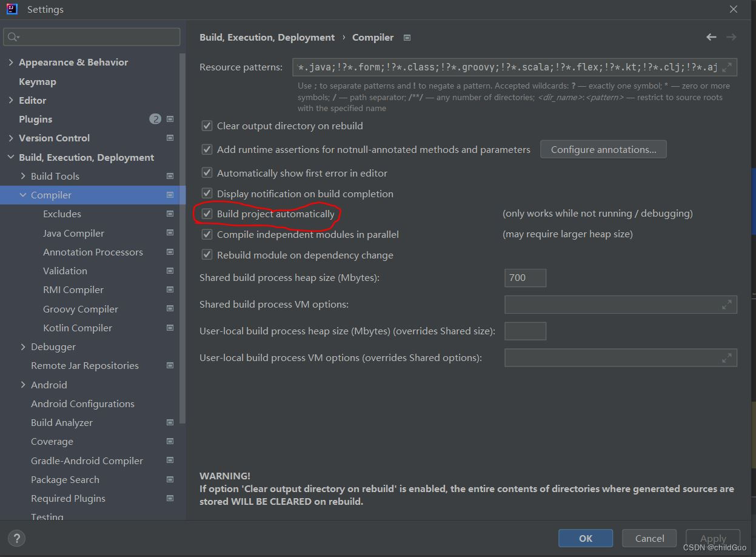Click the Cancel button
The width and height of the screenshot is (756, 557).
point(649,538)
